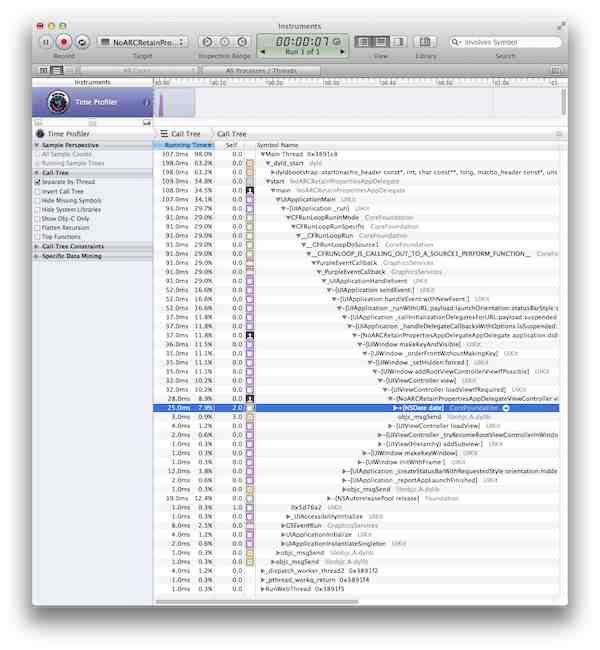Viewport: 600px width, 650px height.
Task: Click the timeline vertical scrollbar
Action: (x=564, y=102)
